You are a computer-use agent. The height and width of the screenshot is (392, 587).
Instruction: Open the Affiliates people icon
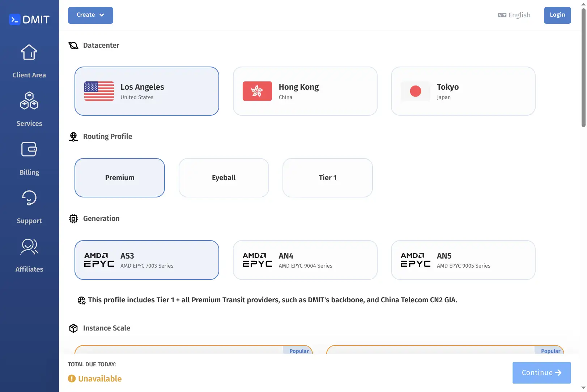(29, 247)
